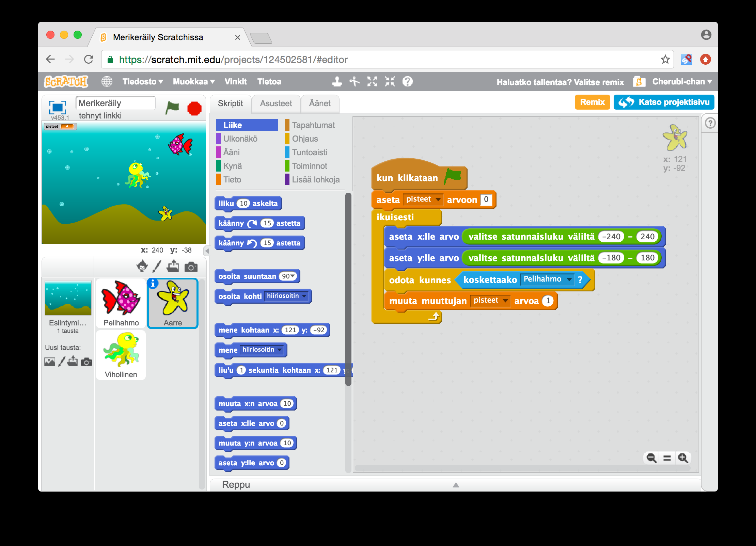Click the Remix button
Viewport: 756px width, 546px height.
pyautogui.click(x=592, y=102)
